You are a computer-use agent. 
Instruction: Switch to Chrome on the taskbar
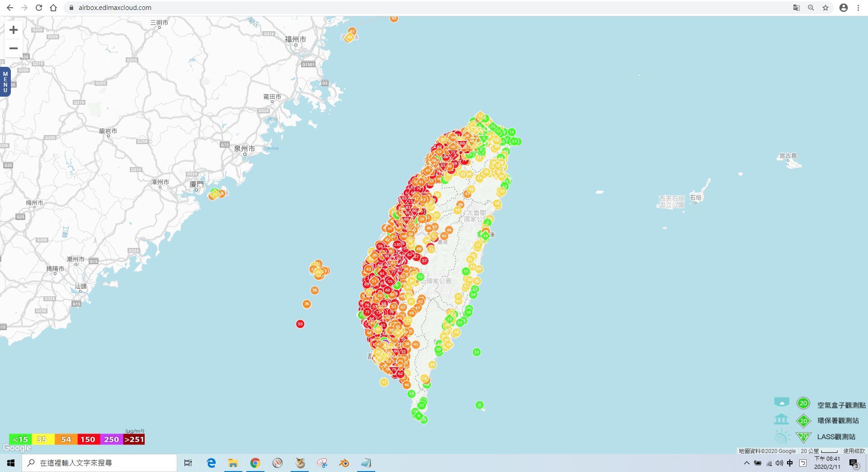255,463
